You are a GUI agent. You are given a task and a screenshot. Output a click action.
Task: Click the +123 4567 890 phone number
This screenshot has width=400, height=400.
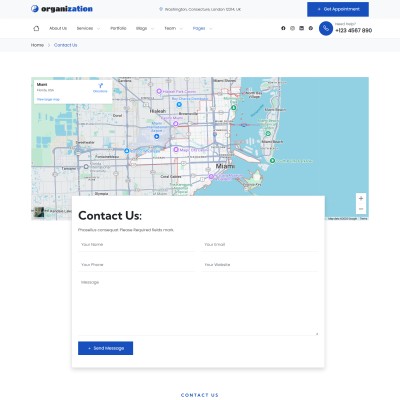(353, 30)
